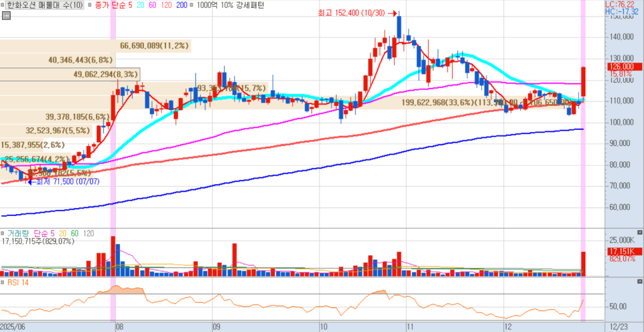The image size is (644, 332).
Task: Click the 2025/06 date axis label
Action: (x=11, y=327)
